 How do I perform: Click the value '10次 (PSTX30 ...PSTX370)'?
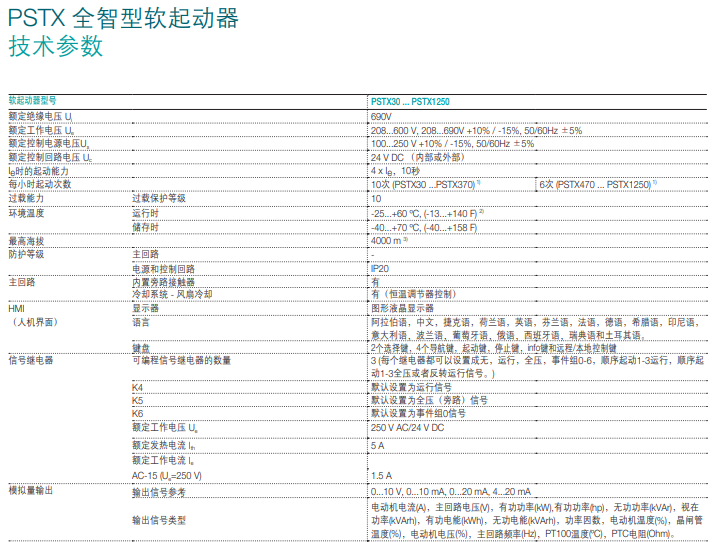[425, 185]
